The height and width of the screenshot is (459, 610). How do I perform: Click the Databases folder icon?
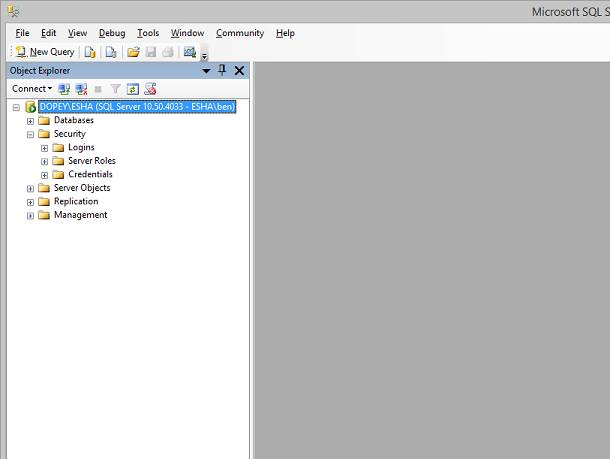(x=44, y=120)
